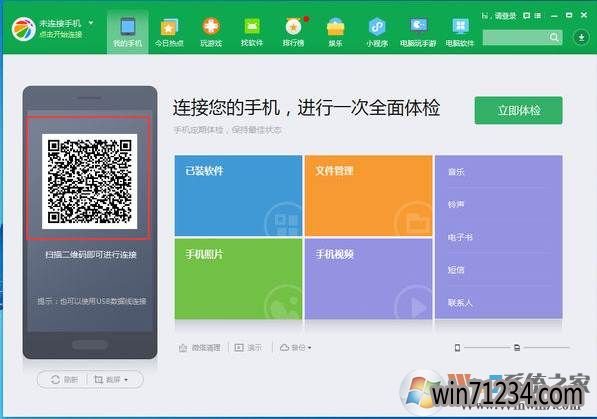
Task: Click the 立即体检 button
Action: coord(518,110)
